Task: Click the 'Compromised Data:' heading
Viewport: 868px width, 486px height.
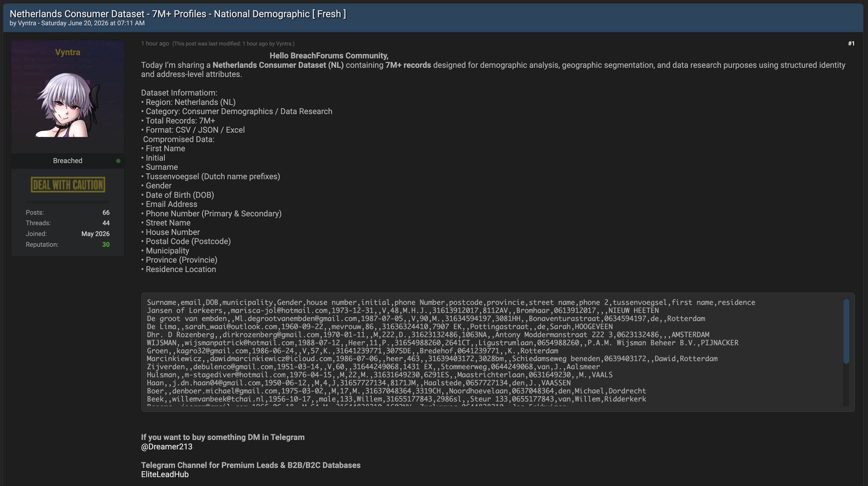Action: click(x=179, y=139)
